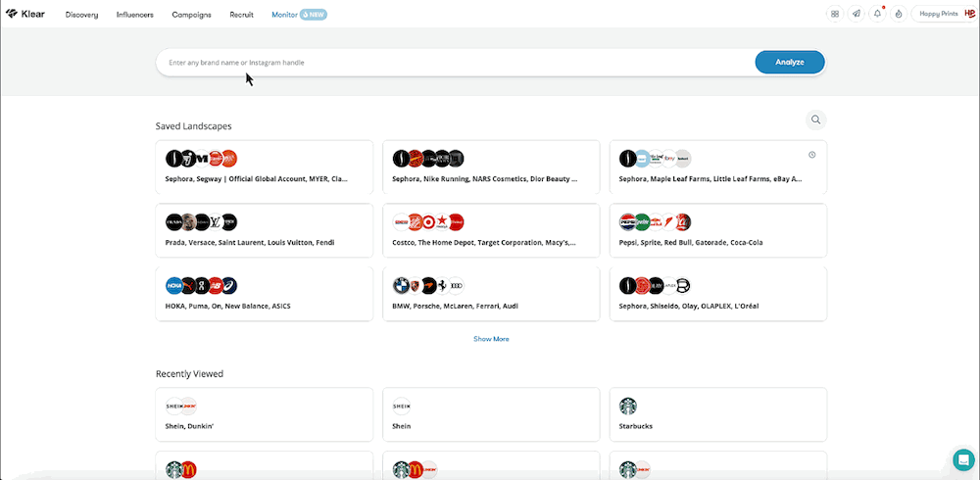Click the New Balance logo icon

click(x=216, y=286)
